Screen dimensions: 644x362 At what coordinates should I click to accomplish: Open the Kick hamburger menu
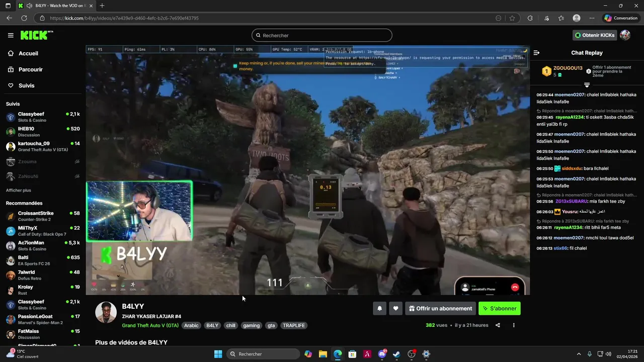[x=11, y=35]
